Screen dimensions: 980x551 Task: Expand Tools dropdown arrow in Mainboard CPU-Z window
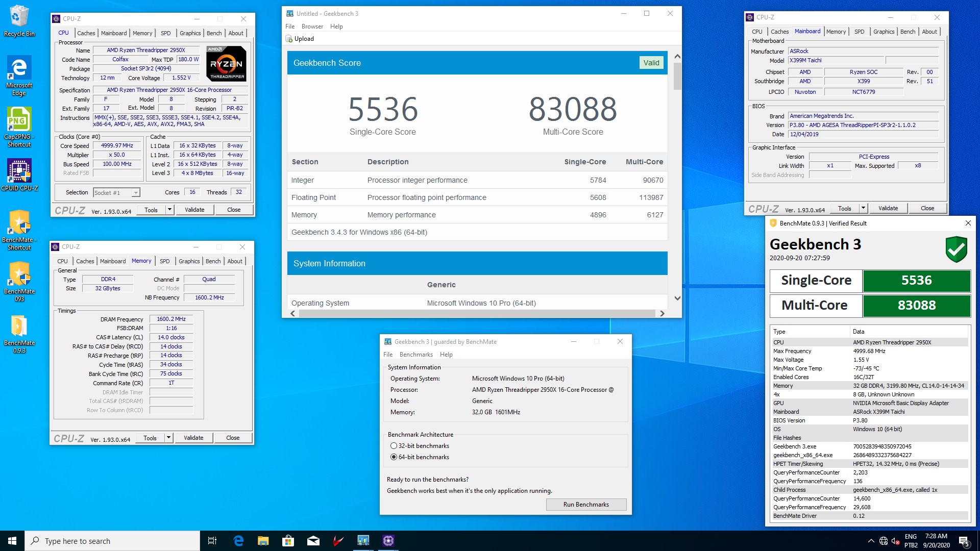[863, 208]
